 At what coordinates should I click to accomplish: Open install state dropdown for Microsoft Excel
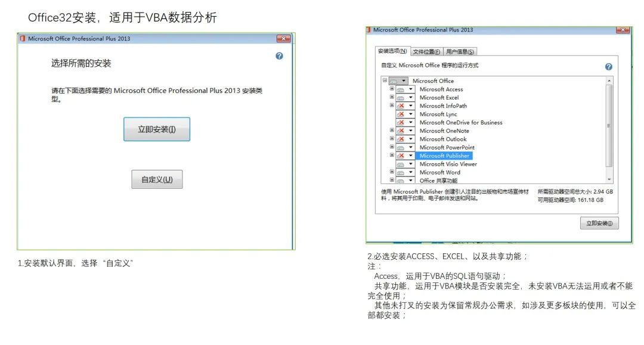410,98
